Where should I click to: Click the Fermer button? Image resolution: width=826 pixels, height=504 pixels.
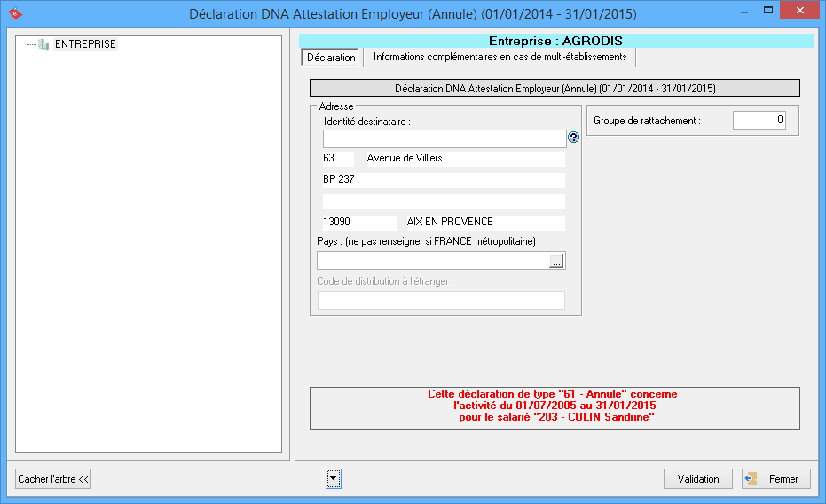(x=775, y=479)
